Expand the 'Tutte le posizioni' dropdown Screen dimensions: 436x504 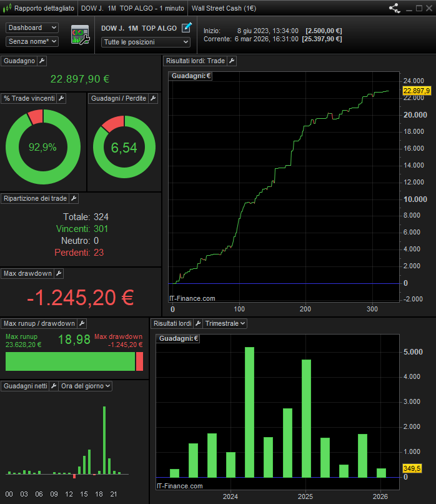point(146,42)
